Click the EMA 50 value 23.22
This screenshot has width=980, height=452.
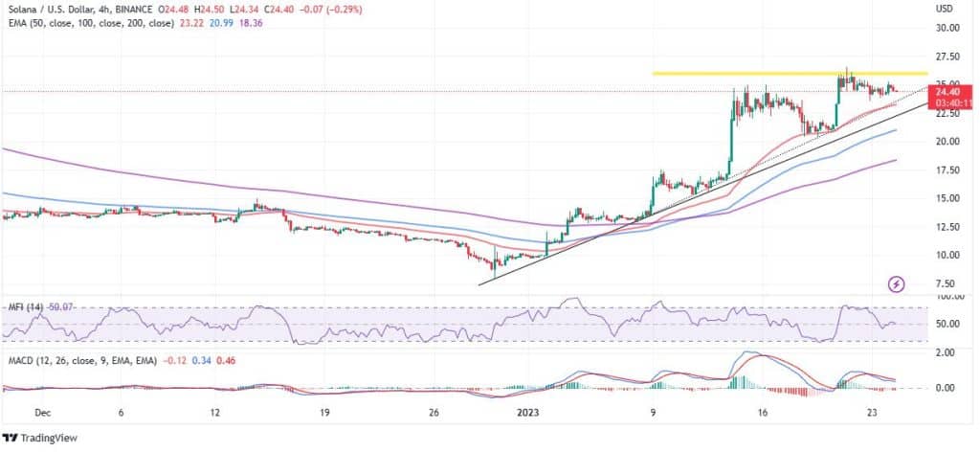point(189,24)
